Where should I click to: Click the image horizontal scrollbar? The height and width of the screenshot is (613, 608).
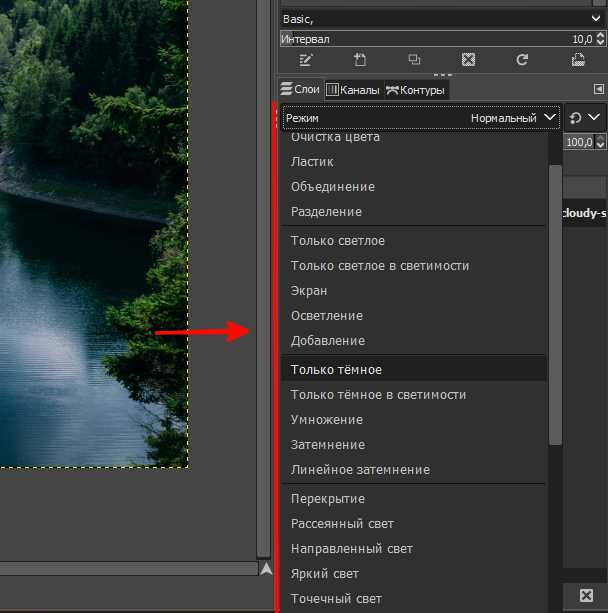[x=129, y=569]
